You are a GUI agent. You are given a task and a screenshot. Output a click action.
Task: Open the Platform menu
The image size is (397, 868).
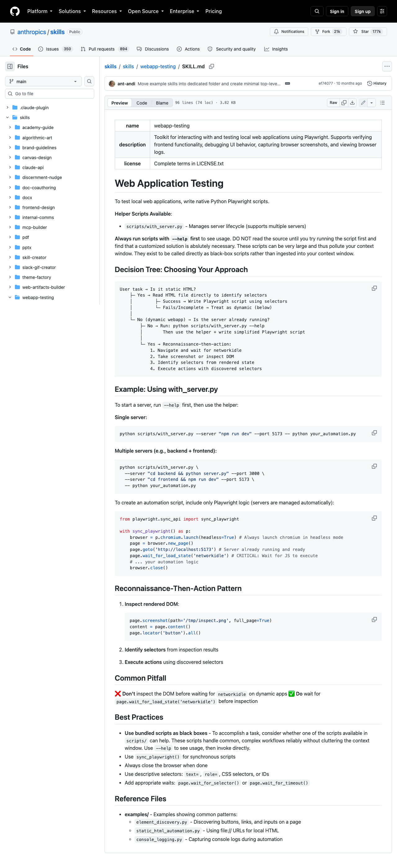click(40, 11)
